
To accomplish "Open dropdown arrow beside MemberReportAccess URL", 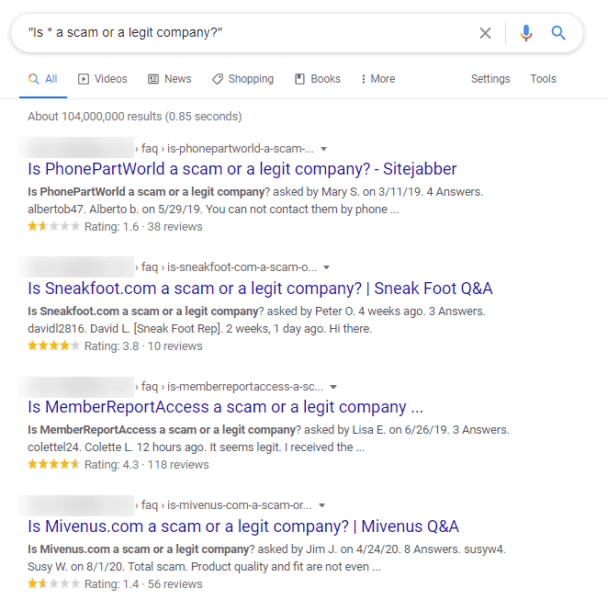I will 334,387.
